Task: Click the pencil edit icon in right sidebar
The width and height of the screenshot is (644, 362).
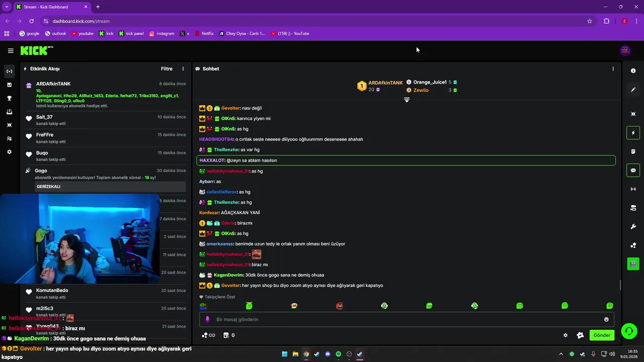Action: (633, 89)
